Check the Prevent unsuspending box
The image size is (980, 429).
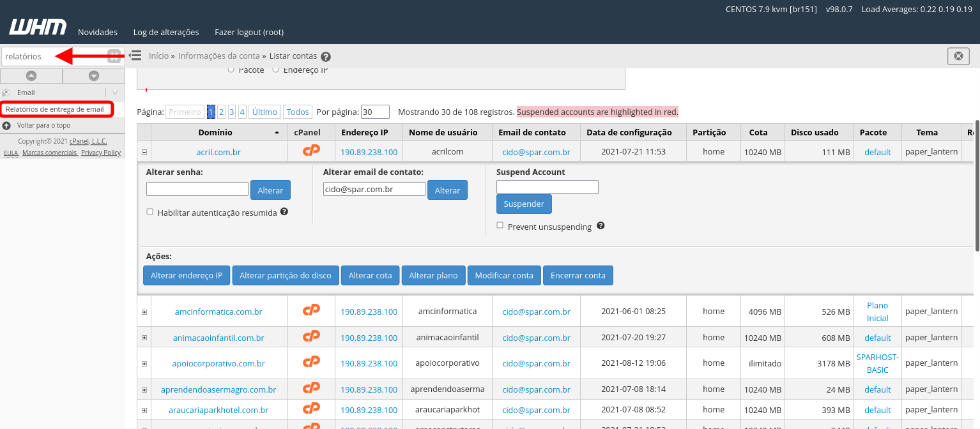[x=500, y=225]
